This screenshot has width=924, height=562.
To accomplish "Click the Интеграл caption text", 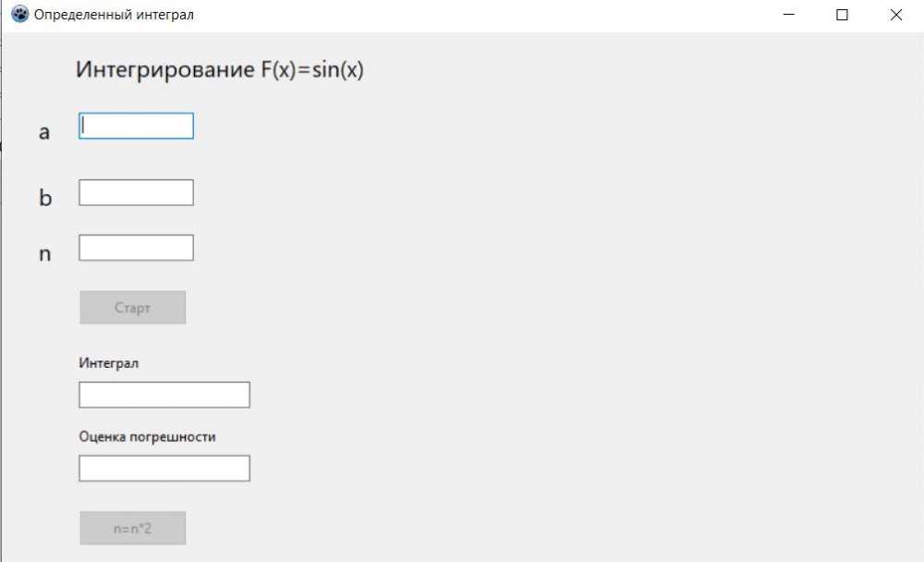I will pyautogui.click(x=109, y=362).
